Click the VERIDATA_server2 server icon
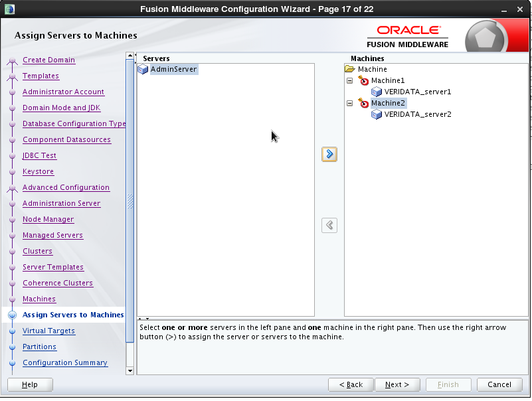Image resolution: width=532 pixels, height=401 pixels. [377, 114]
